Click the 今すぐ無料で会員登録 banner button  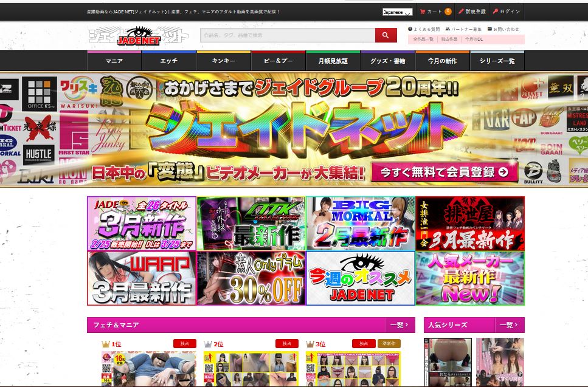pos(444,172)
